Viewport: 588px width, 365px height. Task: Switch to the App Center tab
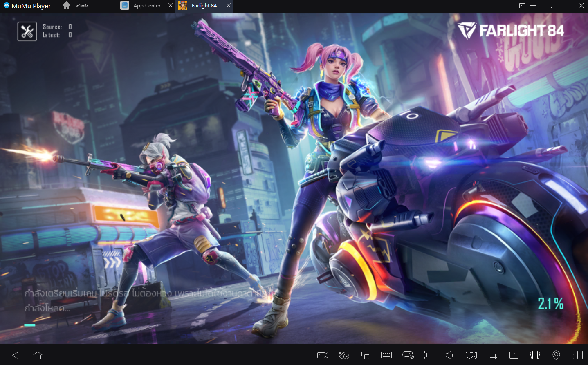[x=146, y=6]
